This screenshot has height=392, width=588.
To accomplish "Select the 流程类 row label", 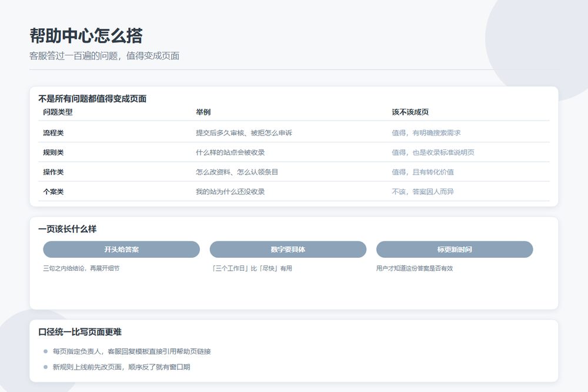I will pyautogui.click(x=54, y=133).
